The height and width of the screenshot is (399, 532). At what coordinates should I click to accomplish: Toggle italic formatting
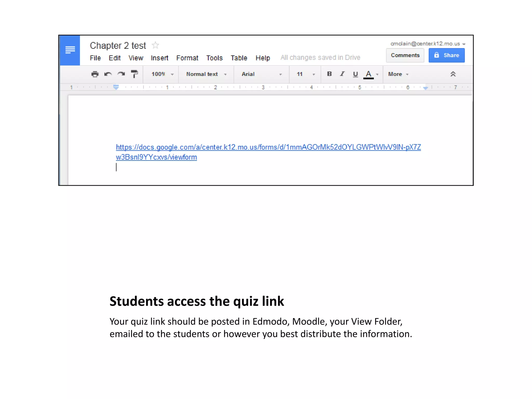(x=342, y=74)
